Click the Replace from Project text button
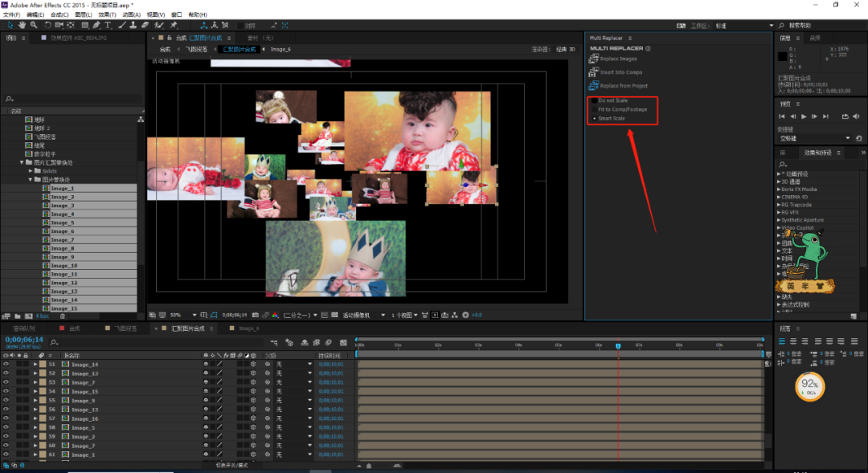The width and height of the screenshot is (868, 473). (624, 86)
